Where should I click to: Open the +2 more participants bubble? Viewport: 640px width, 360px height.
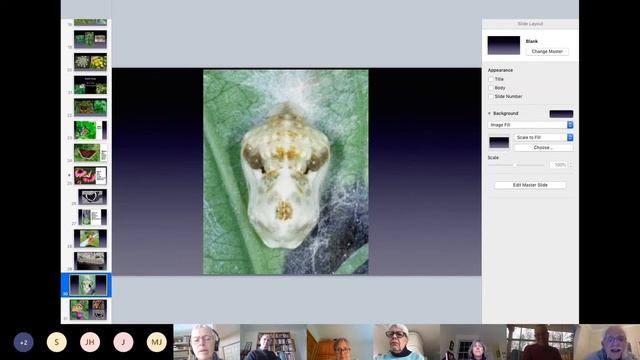tap(23, 342)
